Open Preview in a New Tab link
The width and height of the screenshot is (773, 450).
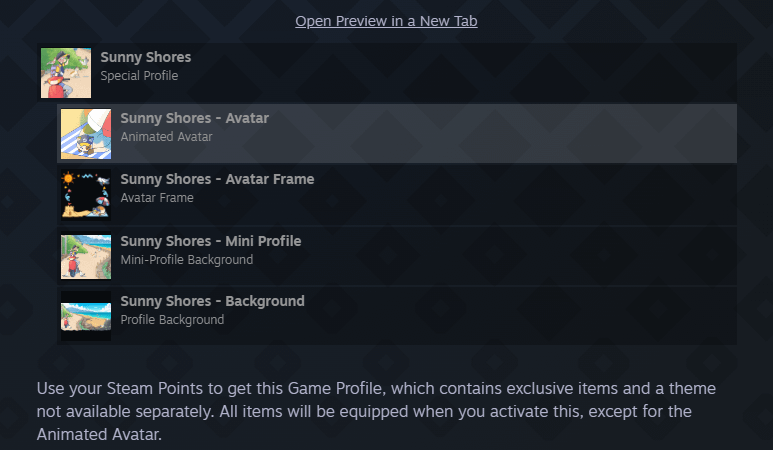coord(386,21)
